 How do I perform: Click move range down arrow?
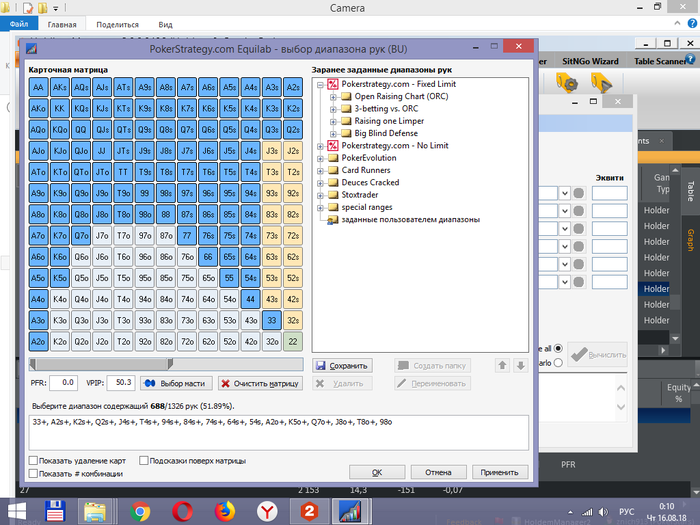click(521, 366)
